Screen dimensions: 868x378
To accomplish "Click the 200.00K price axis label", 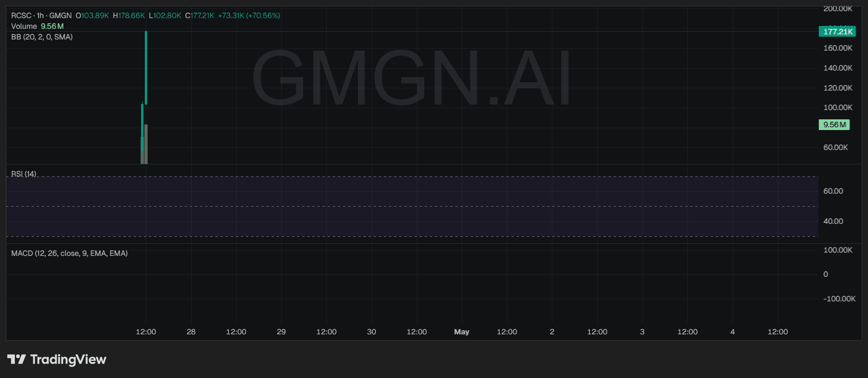I will [x=837, y=9].
